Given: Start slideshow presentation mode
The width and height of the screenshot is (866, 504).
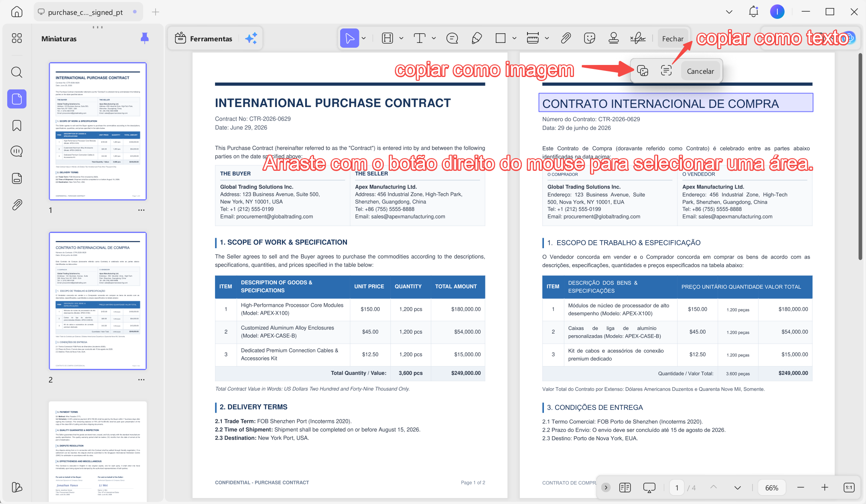Looking at the screenshot, I should pos(649,488).
